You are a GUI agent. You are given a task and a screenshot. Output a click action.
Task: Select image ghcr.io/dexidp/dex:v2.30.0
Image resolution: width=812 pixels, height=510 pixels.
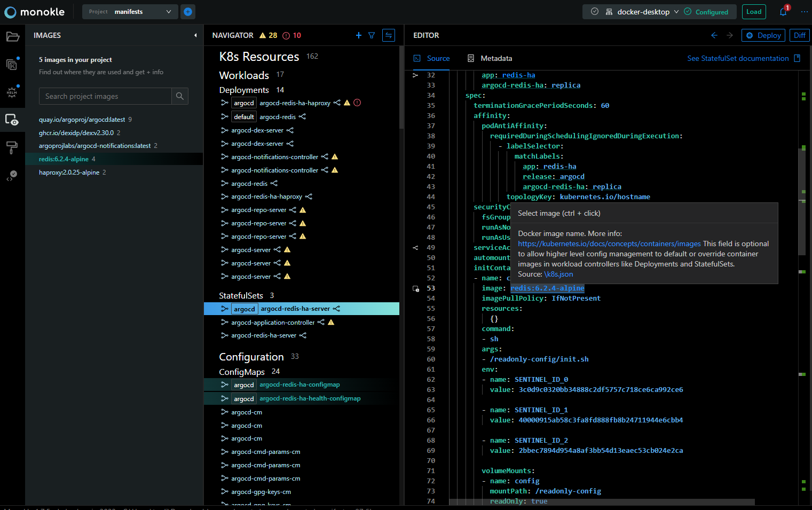click(x=76, y=132)
